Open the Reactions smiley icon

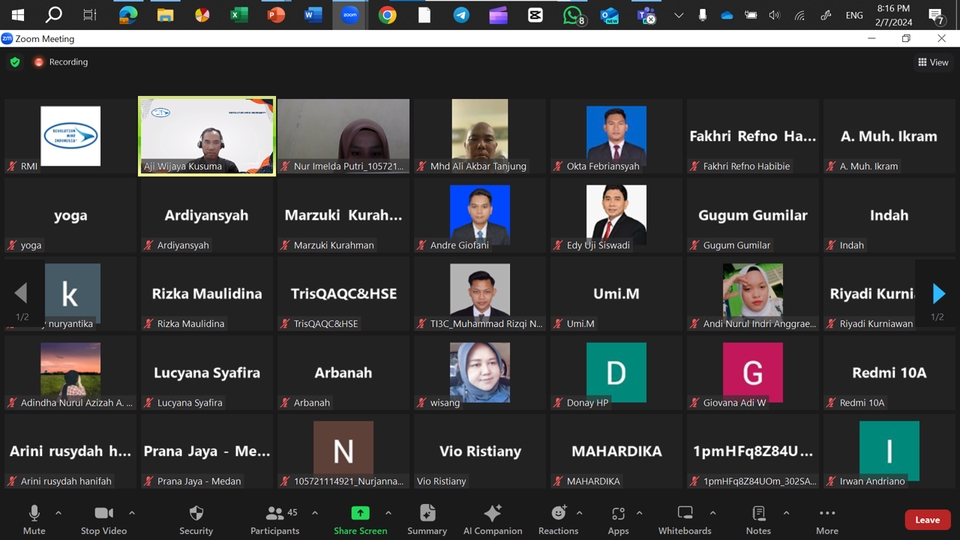point(558,514)
